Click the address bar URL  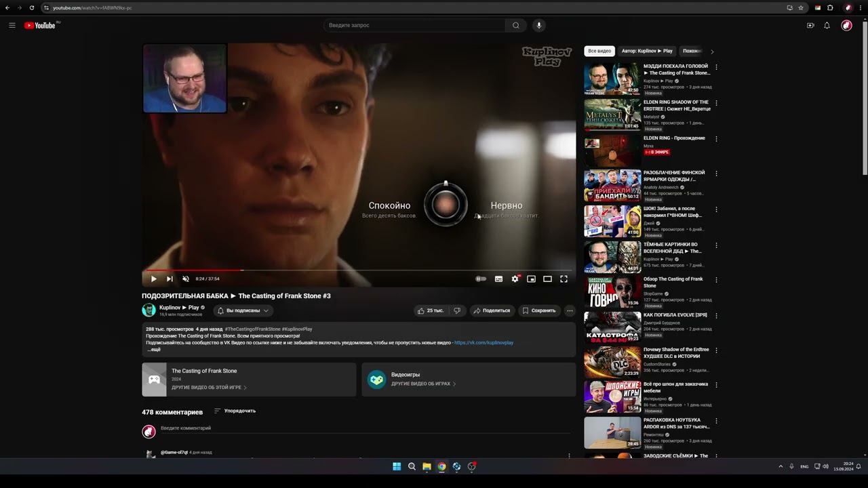click(x=92, y=8)
